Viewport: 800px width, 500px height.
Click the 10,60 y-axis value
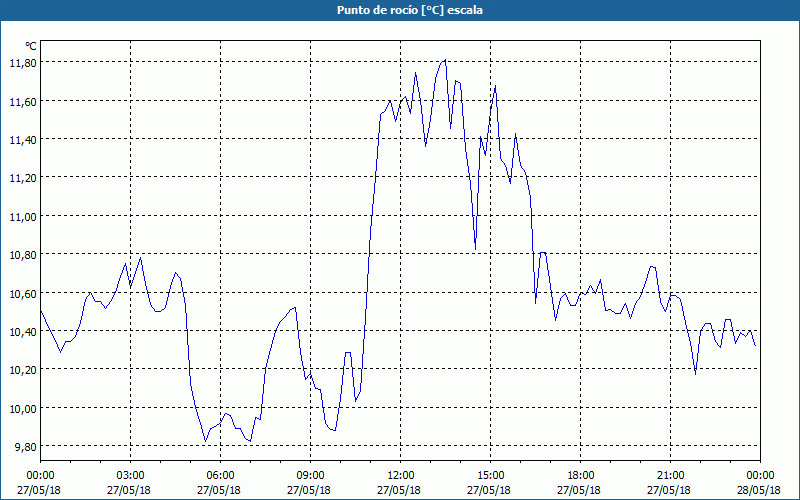click(x=23, y=293)
